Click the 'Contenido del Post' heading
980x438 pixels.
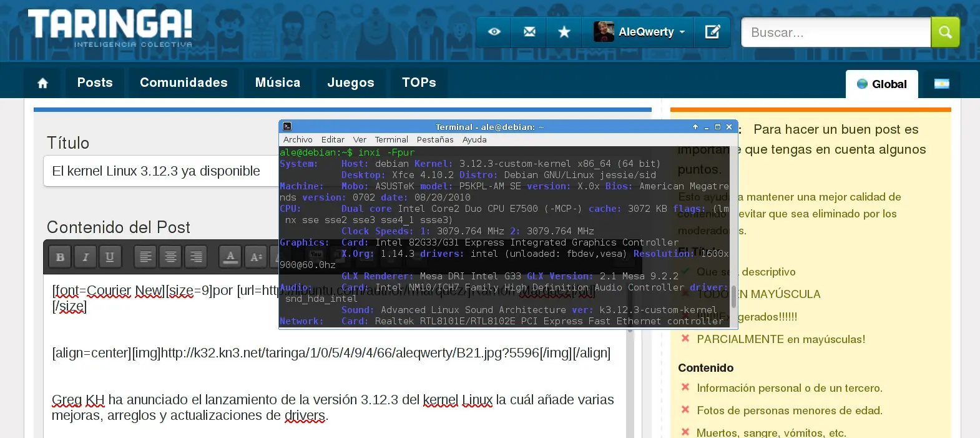(119, 227)
